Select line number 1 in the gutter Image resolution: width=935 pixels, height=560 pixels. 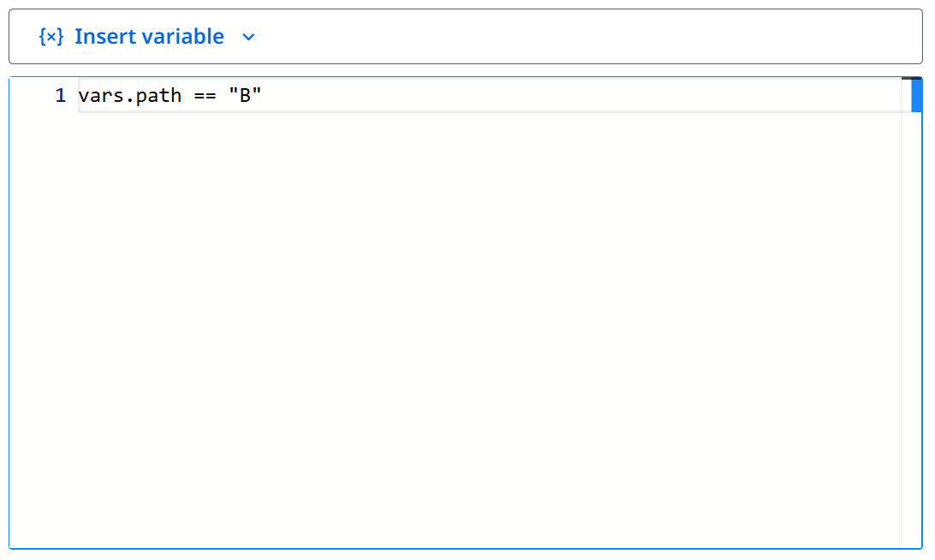coord(60,95)
